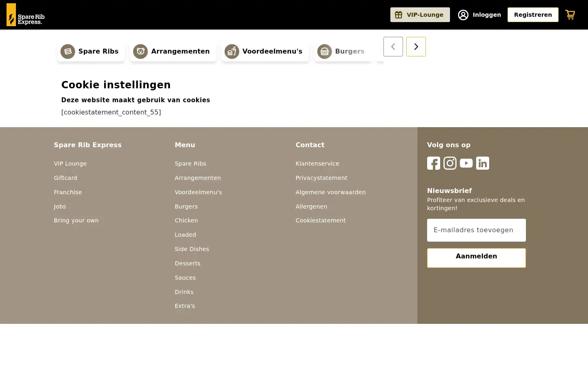Image resolution: width=588 pixels, height=368 pixels.
Task: Open the Algemene voorwaarden link
Action: pyautogui.click(x=331, y=192)
